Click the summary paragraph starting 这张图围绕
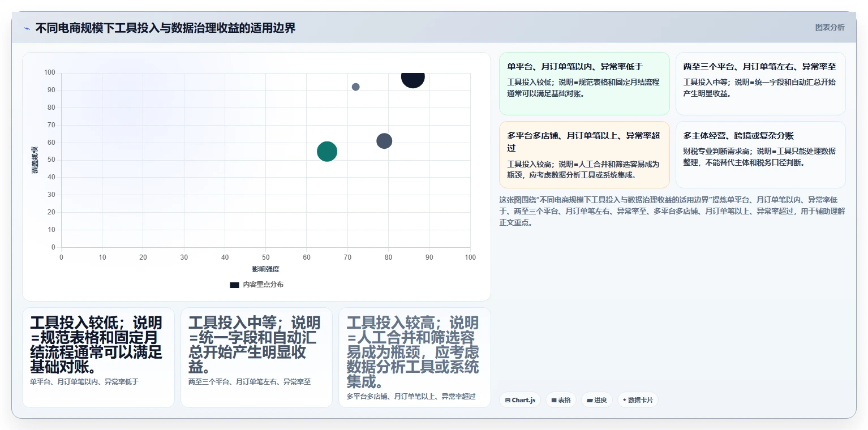The image size is (868, 430). click(672, 211)
